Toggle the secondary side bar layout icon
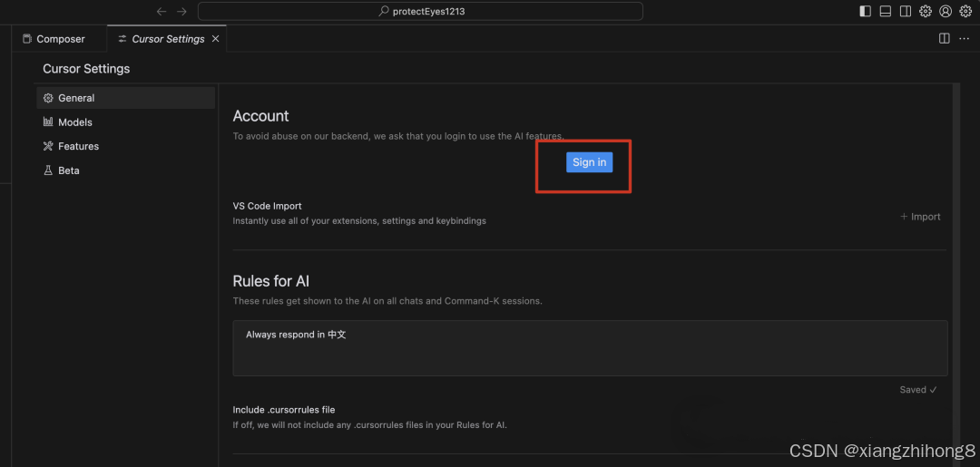Screen dimensions: 980x467 [905, 11]
